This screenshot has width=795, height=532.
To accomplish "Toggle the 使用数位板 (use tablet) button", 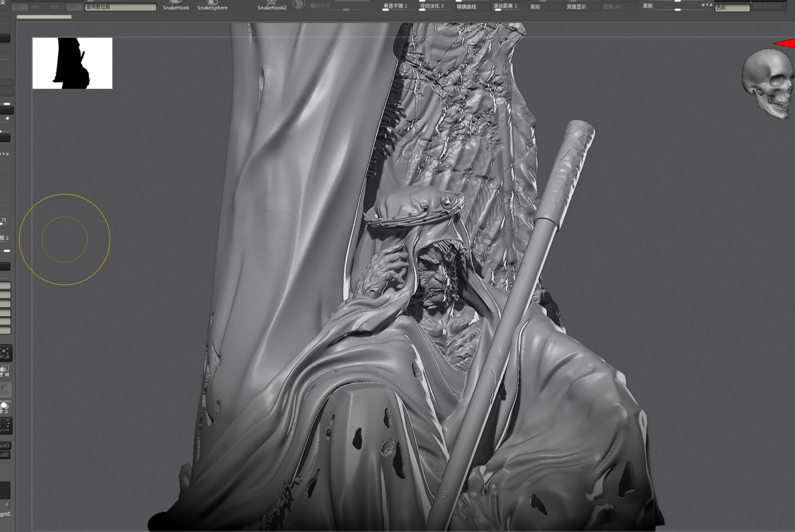I will tap(120, 7).
